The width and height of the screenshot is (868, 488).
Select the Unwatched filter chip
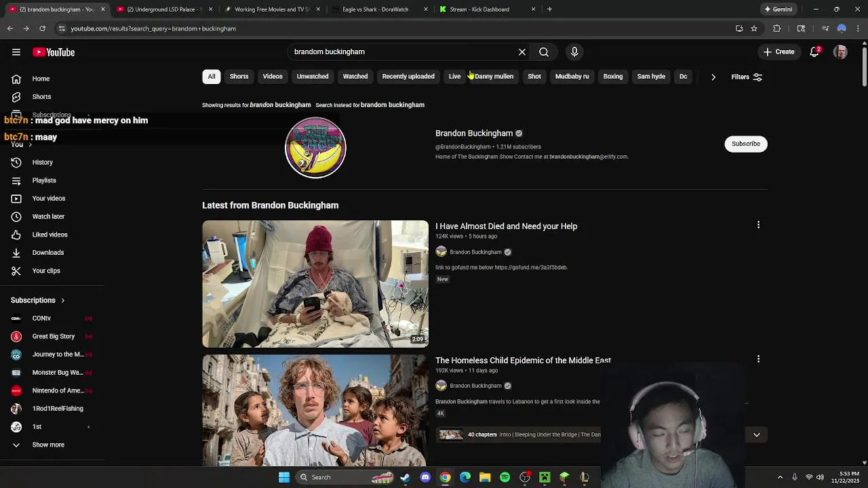(x=313, y=77)
